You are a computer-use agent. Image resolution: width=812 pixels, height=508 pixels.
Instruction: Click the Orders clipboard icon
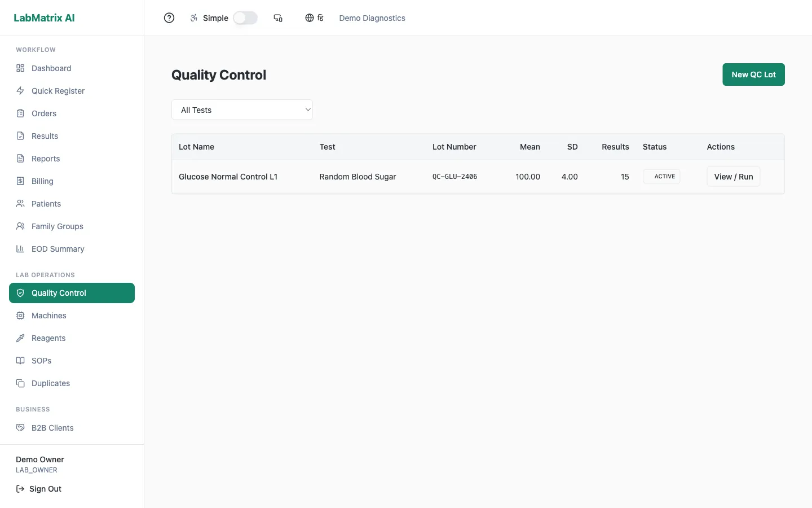tap(20, 113)
